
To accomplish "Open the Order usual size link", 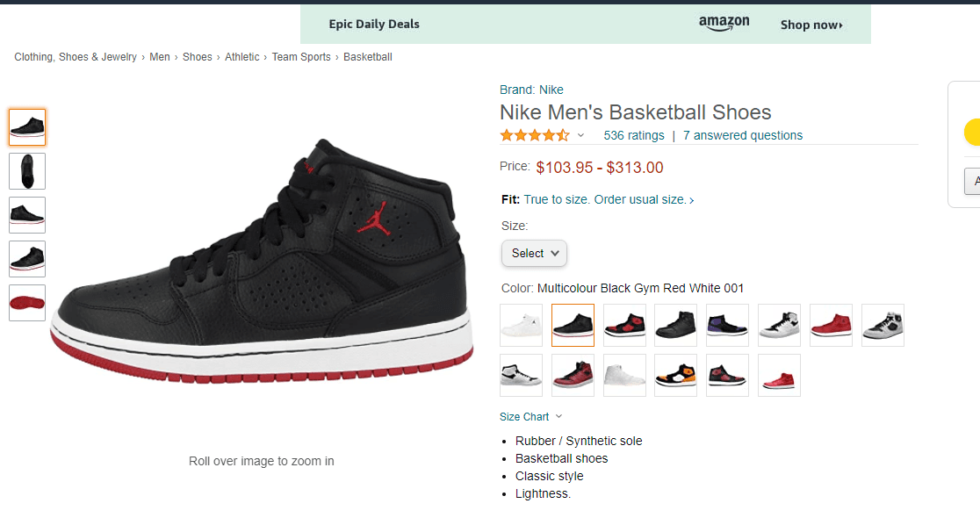I will coord(641,199).
